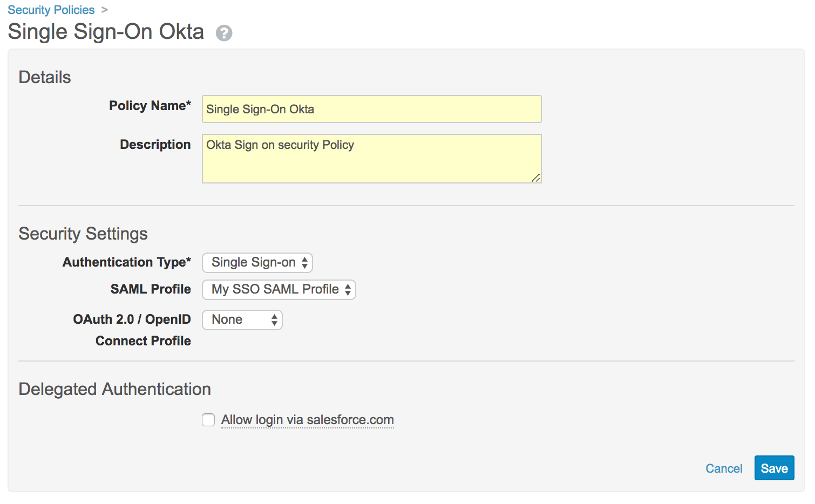
Task: Click the Authentication Type label
Action: pyautogui.click(x=127, y=262)
